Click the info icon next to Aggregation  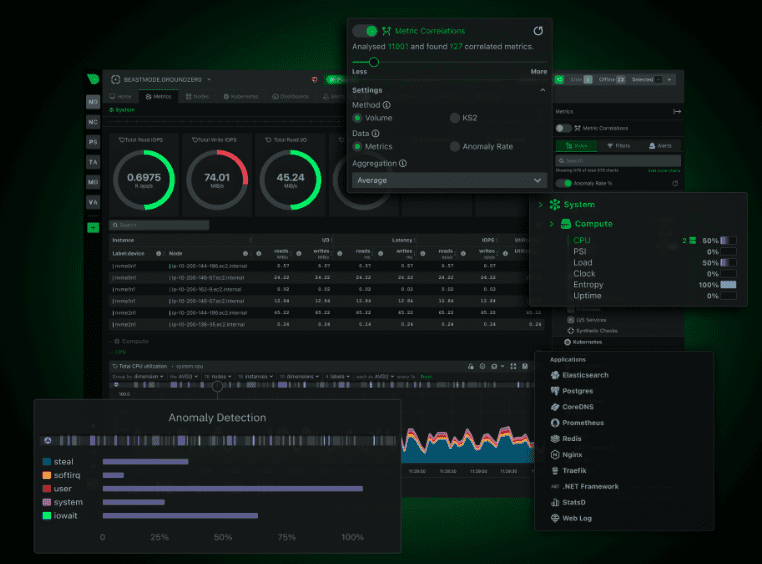point(403,163)
